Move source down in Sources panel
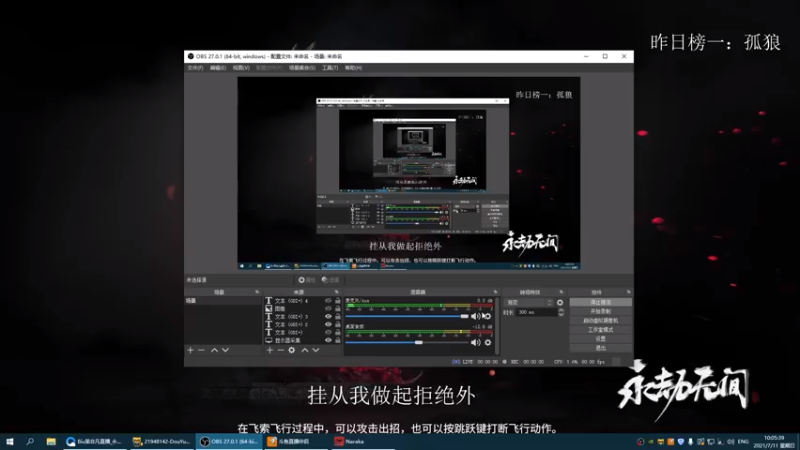The height and width of the screenshot is (450, 800). pyautogui.click(x=316, y=350)
